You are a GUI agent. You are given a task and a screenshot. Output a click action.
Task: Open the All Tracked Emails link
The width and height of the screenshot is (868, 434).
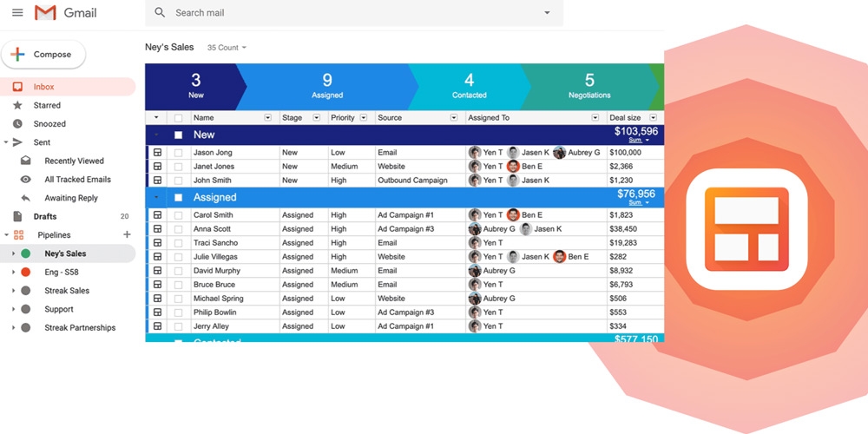[77, 180]
